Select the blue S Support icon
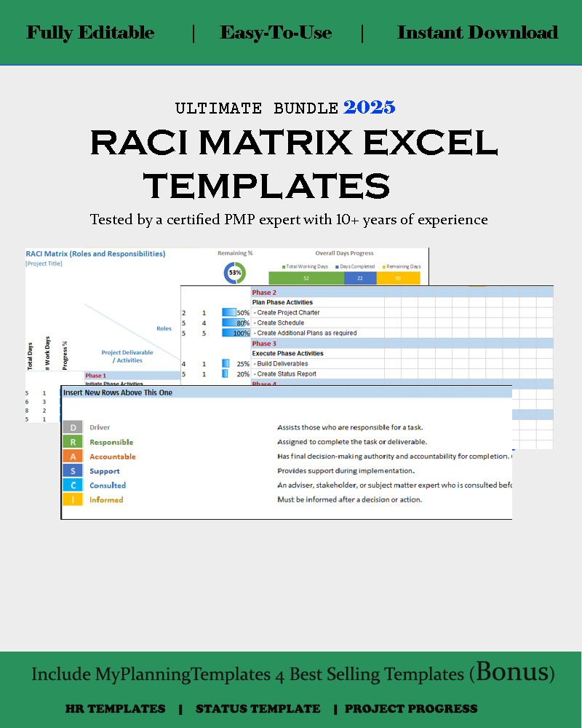The width and height of the screenshot is (582, 728). coord(72,471)
